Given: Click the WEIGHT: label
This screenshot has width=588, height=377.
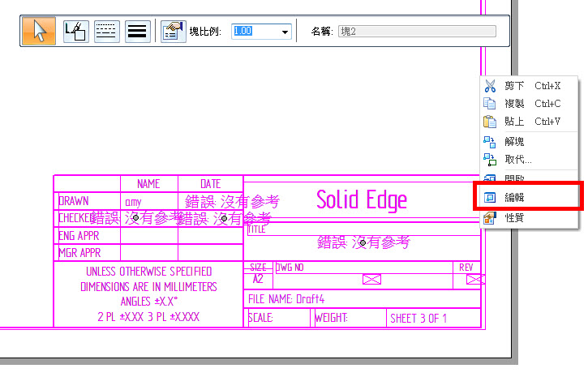Looking at the screenshot, I should (x=332, y=318).
